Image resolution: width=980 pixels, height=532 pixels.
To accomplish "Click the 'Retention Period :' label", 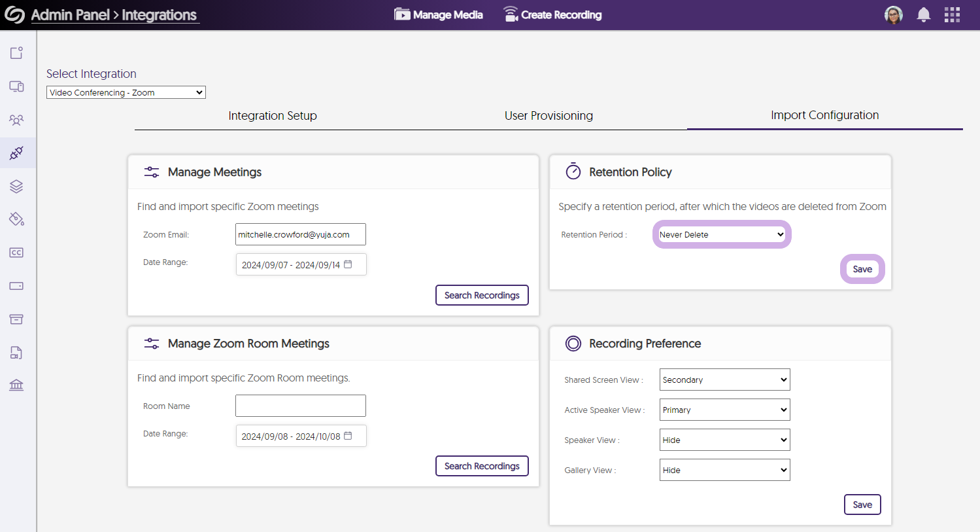I will (594, 235).
